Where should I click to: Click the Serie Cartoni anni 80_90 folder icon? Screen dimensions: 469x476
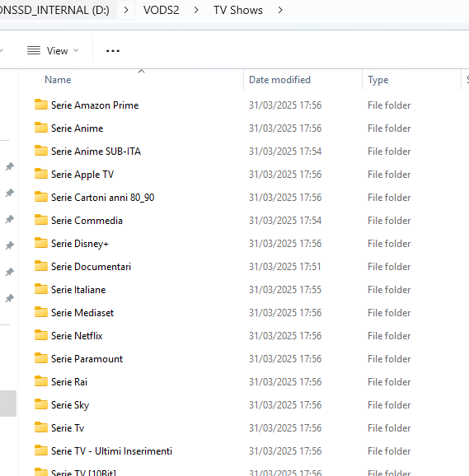point(41,197)
